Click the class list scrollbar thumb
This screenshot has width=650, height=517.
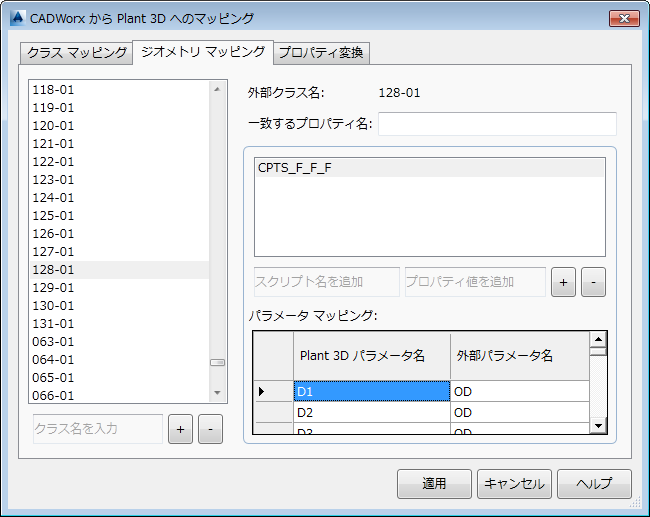coord(217,362)
